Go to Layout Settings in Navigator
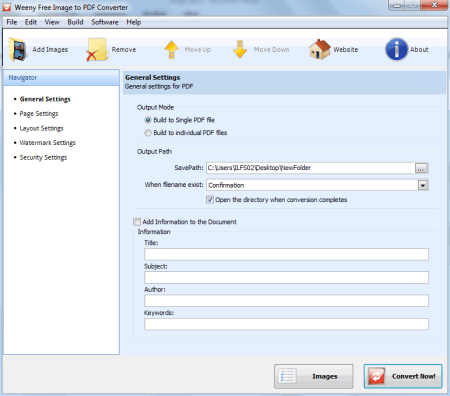 pyautogui.click(x=41, y=128)
